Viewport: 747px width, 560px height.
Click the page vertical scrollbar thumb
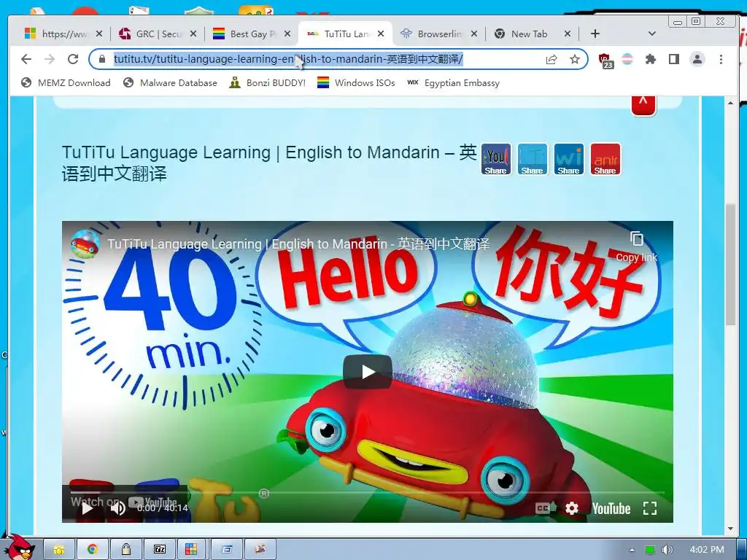tap(730, 264)
